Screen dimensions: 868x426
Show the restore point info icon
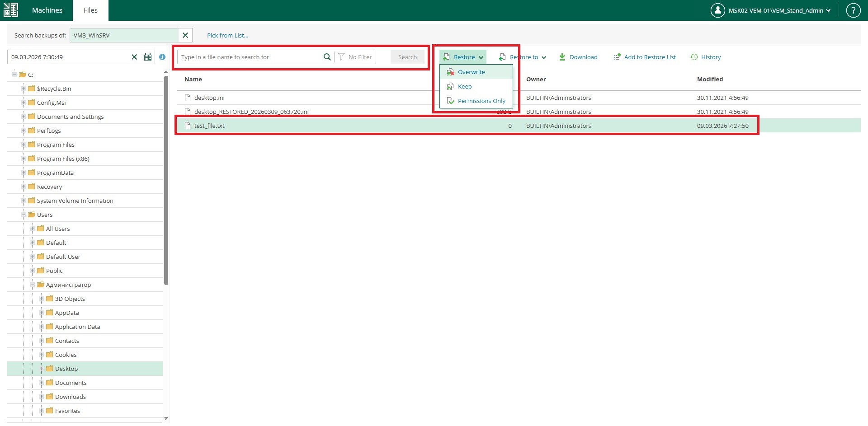click(162, 57)
